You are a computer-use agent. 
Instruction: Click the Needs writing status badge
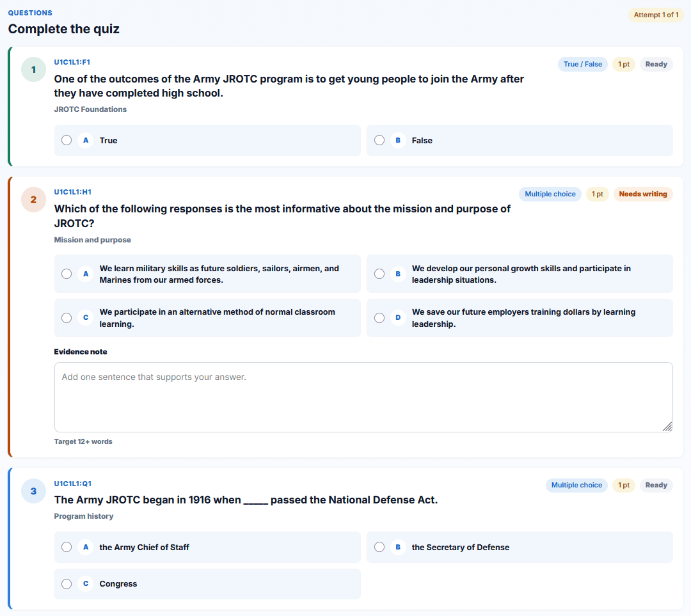[x=643, y=194]
